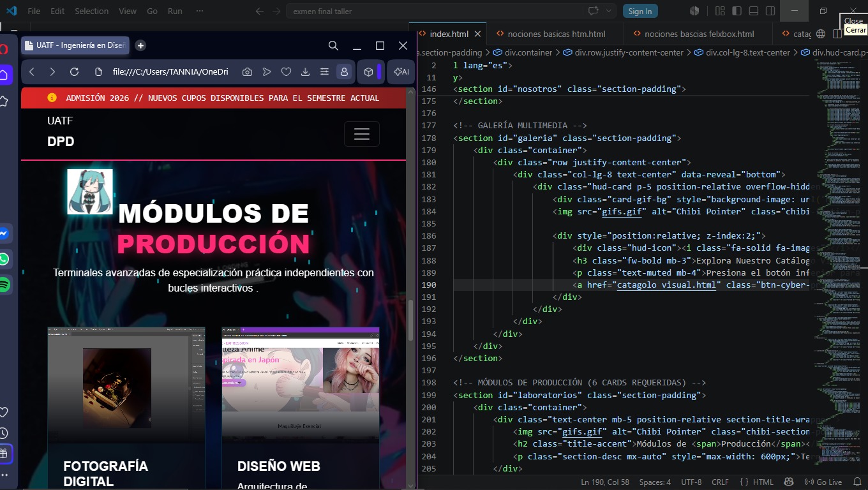Image resolution: width=868 pixels, height=490 pixels.
Task: Expand the chat dropdown arrow next to the Copilot icon
Action: click(609, 11)
